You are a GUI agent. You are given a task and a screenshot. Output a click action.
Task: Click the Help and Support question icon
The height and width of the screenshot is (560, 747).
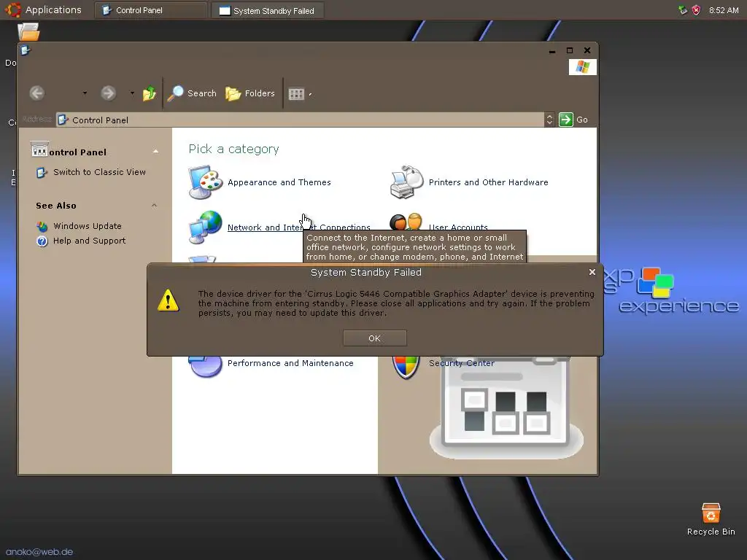(x=42, y=241)
